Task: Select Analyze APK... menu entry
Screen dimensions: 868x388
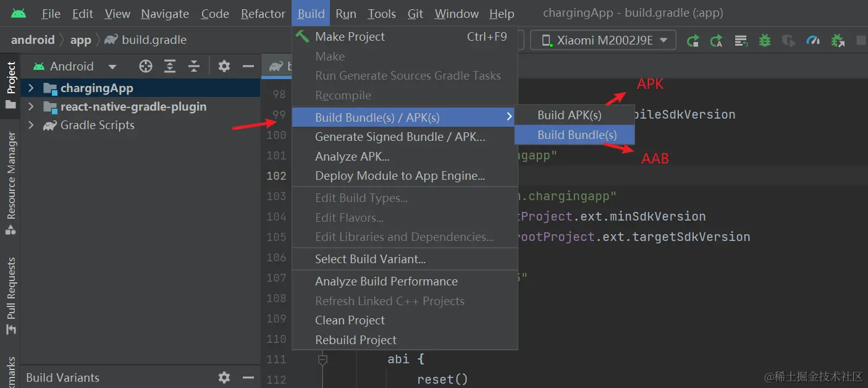Action: 405,156
